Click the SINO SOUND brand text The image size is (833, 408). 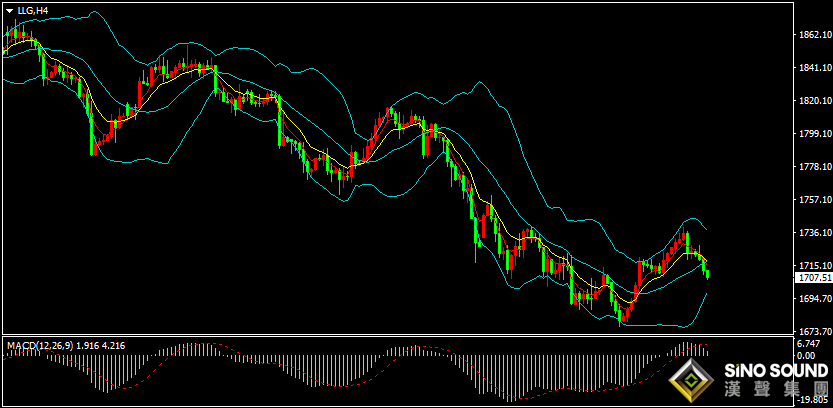pyautogui.click(x=775, y=370)
